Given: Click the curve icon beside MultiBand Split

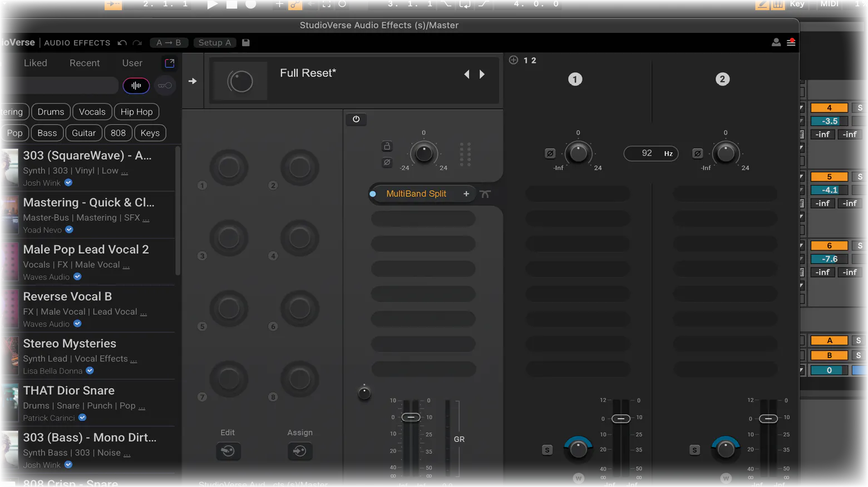Looking at the screenshot, I should (x=485, y=193).
